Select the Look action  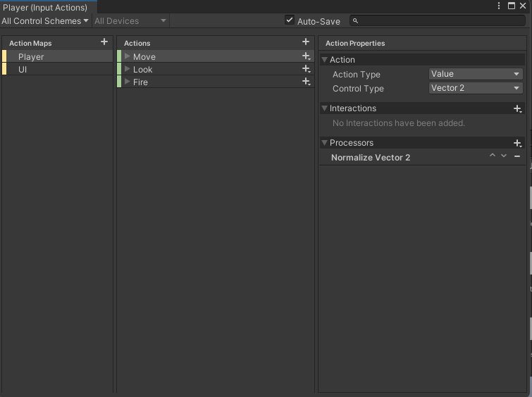[216, 69]
